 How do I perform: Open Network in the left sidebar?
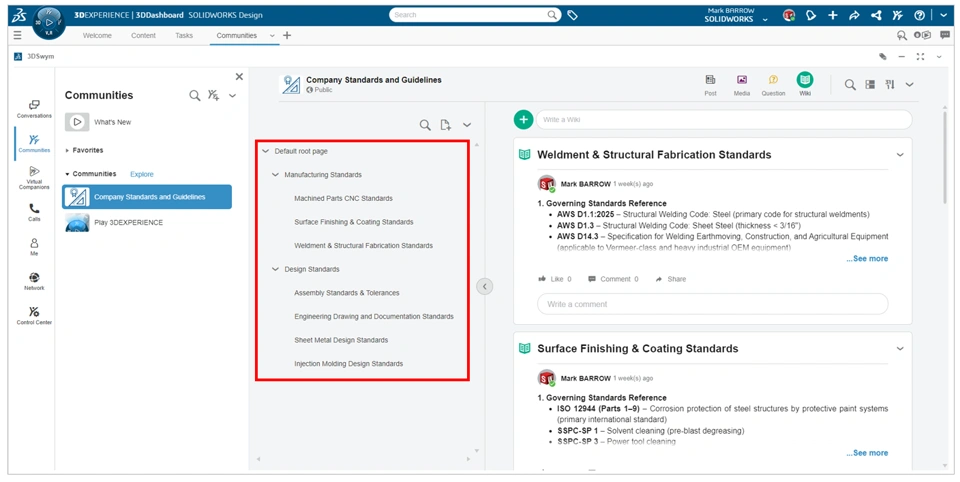[34, 282]
